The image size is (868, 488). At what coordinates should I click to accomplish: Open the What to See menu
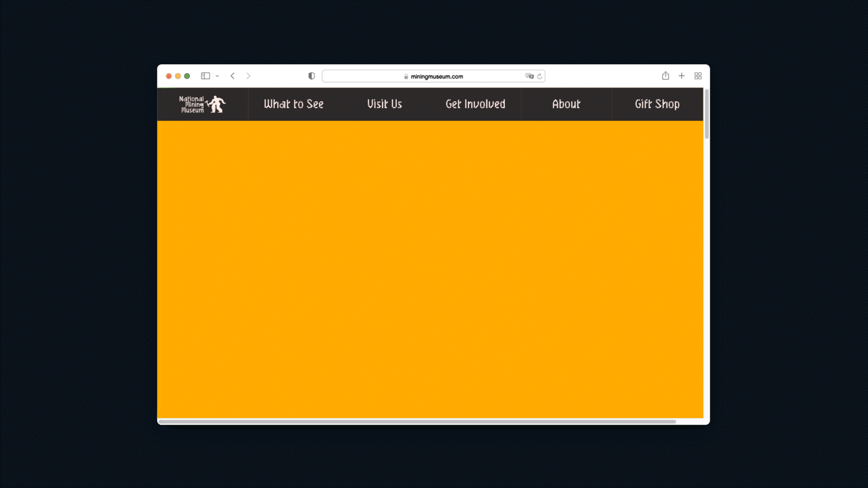[294, 104]
